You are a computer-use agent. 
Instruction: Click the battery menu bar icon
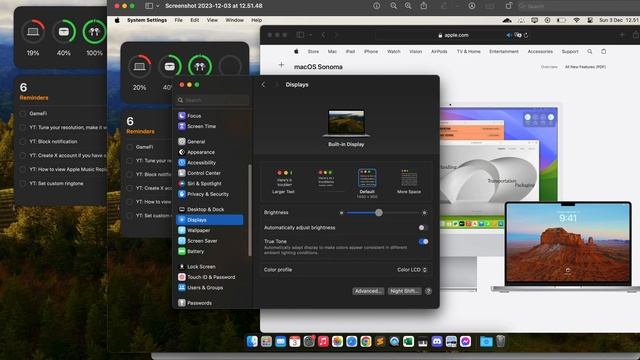pyautogui.click(x=562, y=20)
